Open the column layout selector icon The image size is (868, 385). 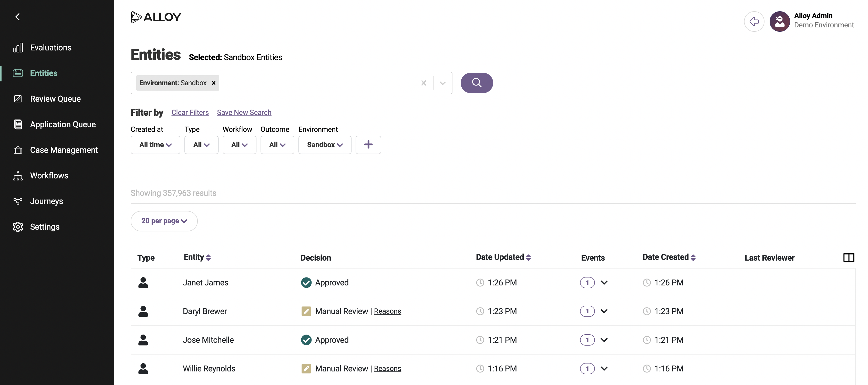pos(849,258)
